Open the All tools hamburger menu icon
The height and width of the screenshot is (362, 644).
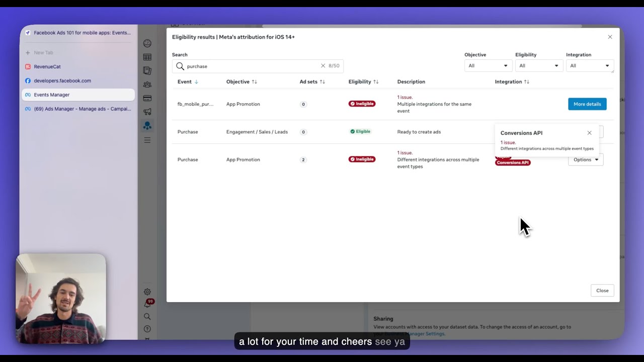point(147,140)
